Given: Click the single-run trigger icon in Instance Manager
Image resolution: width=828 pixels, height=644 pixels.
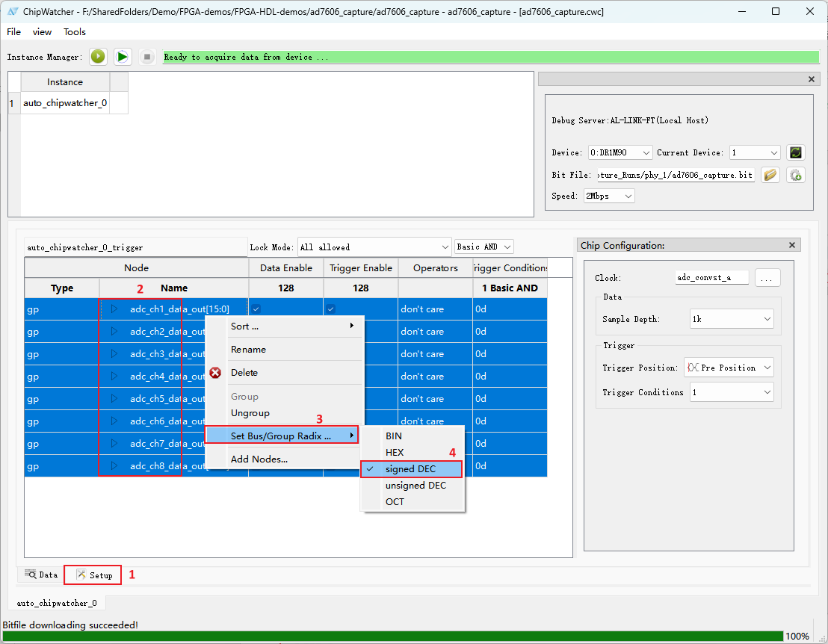Looking at the screenshot, I should point(98,57).
